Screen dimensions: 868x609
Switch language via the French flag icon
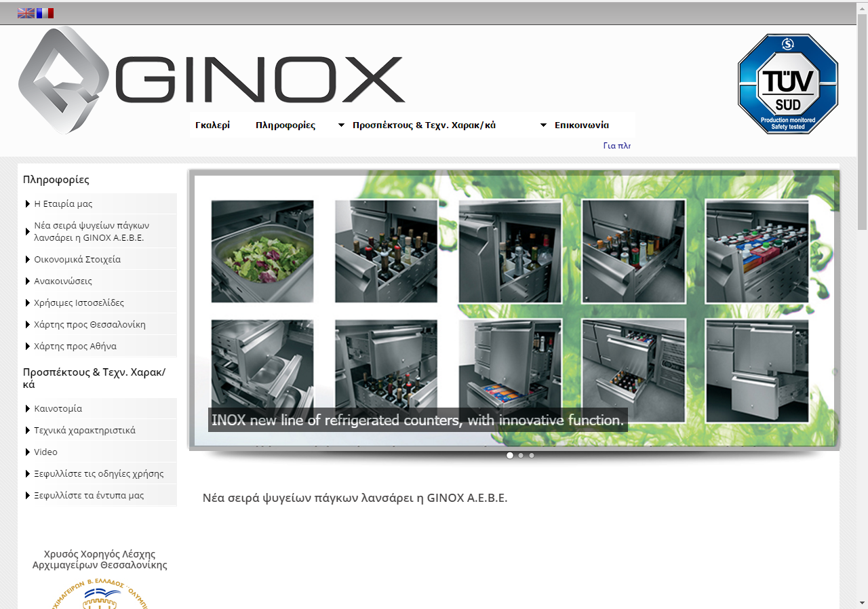[x=45, y=13]
